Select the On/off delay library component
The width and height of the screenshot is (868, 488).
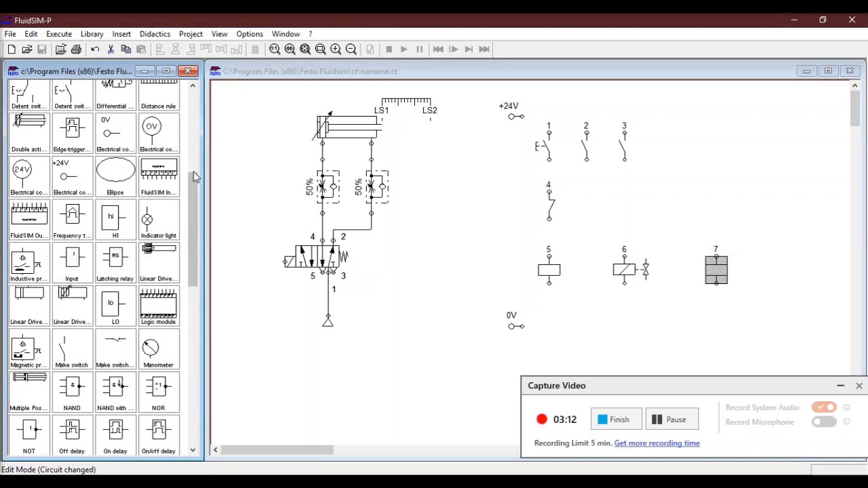point(159,436)
